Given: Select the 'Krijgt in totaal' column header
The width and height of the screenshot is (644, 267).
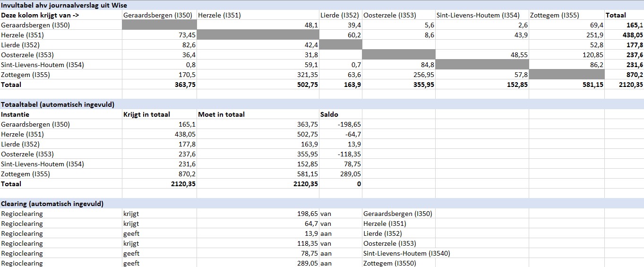Looking at the screenshot, I should (159, 114).
